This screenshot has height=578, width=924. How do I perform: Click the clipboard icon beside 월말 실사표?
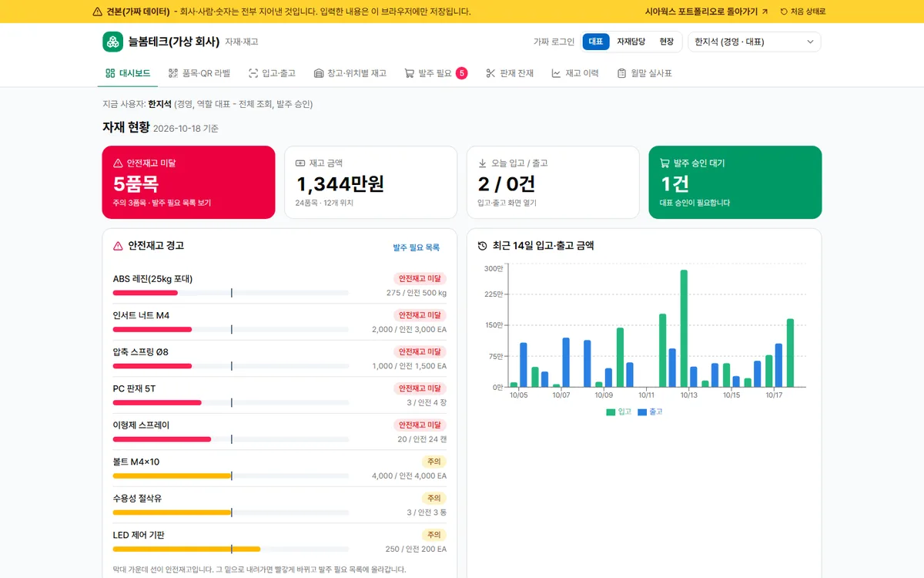click(x=621, y=73)
